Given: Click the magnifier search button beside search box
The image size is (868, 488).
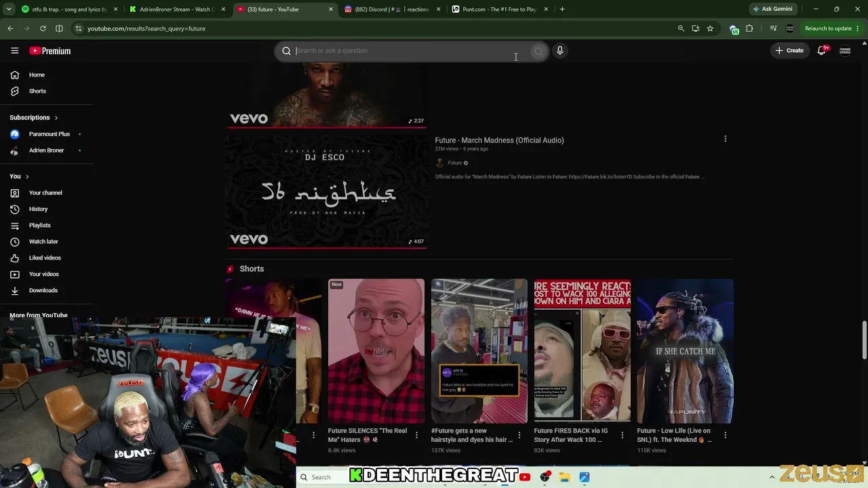Looking at the screenshot, I should tap(538, 51).
